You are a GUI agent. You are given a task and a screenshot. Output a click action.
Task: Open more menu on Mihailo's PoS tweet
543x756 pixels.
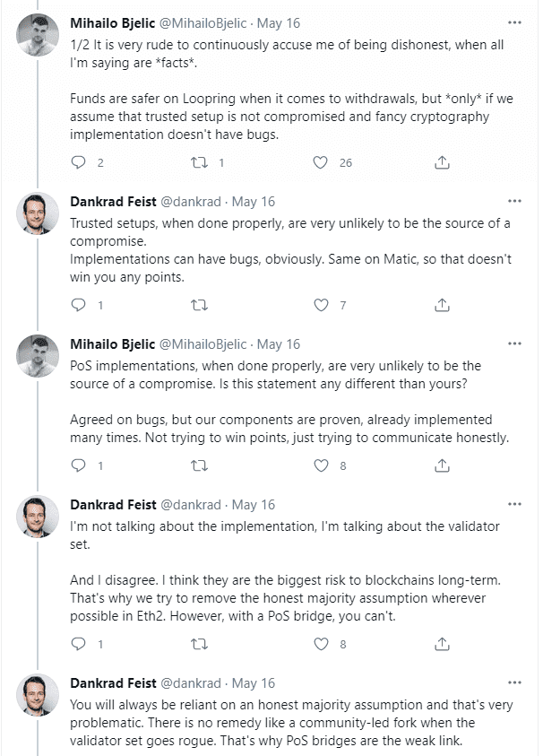click(x=514, y=343)
